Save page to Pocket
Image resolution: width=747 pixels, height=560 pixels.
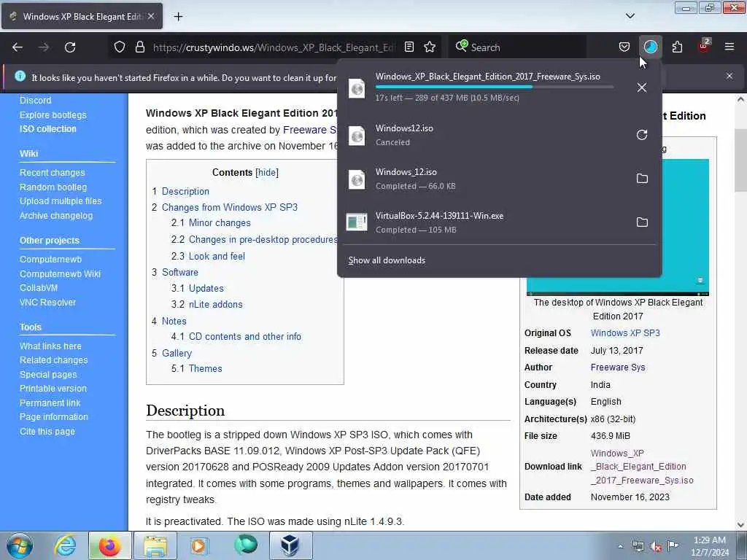624,47
